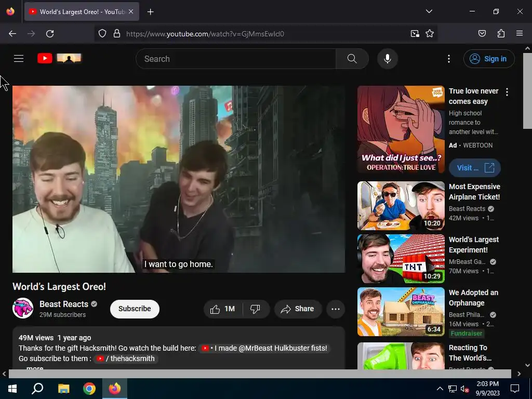
Task: Go back with browser back arrow
Action: 12,34
